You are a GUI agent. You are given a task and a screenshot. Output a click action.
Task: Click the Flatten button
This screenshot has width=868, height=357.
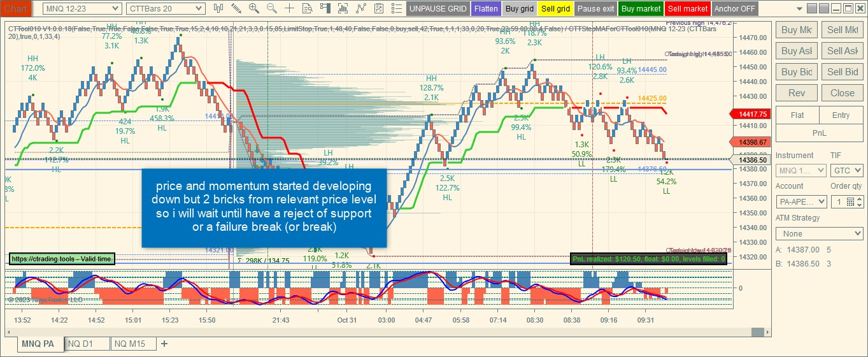coord(487,9)
